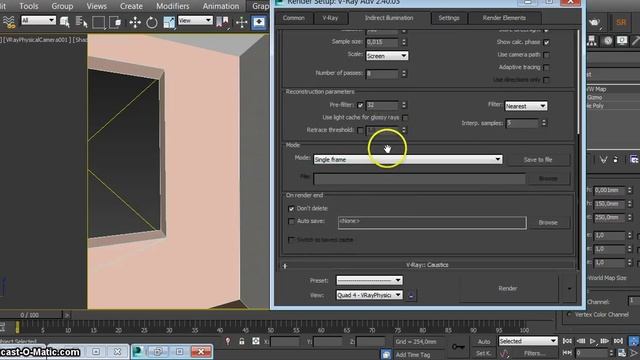Uncheck the Don't delete checkbox
The width and height of the screenshot is (640, 360).
(x=291, y=209)
